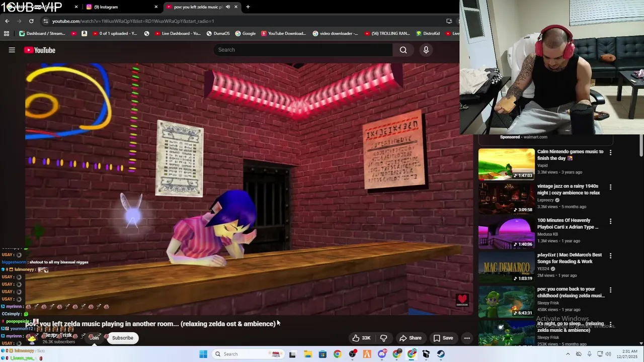Subscribe to the Sleepy Frisk channel
This screenshot has height=362, width=644.
pyautogui.click(x=122, y=338)
